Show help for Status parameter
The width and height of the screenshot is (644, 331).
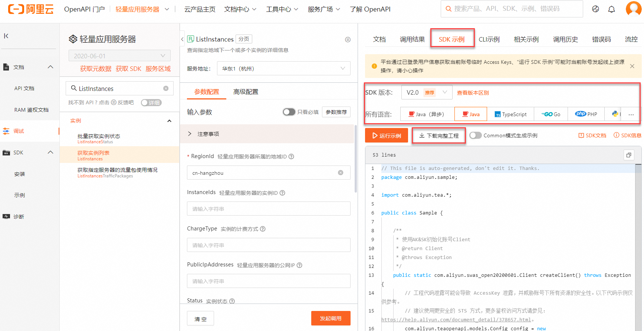[x=232, y=301]
